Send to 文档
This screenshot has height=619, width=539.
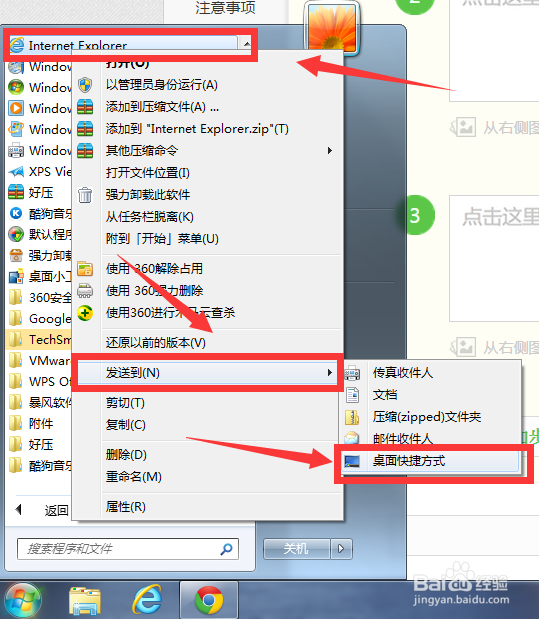385,395
